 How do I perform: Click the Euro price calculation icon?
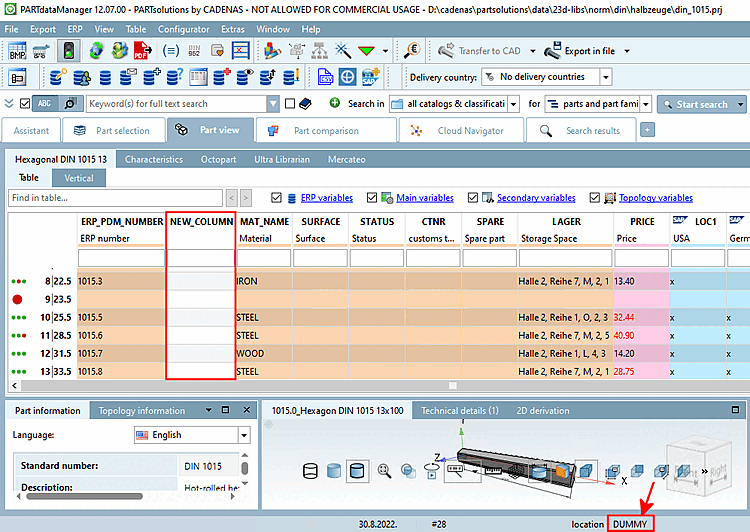click(x=411, y=50)
